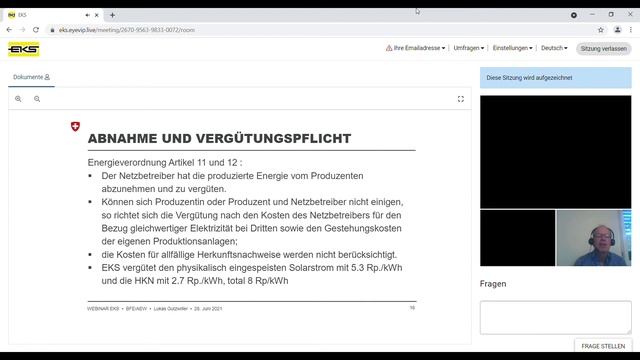Click the large black video panel

point(556,152)
